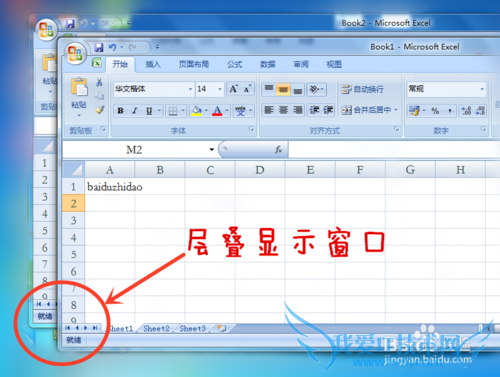Image resolution: width=500 pixels, height=377 pixels.
Task: Open the number format 常规 dropdown
Action: [482, 89]
